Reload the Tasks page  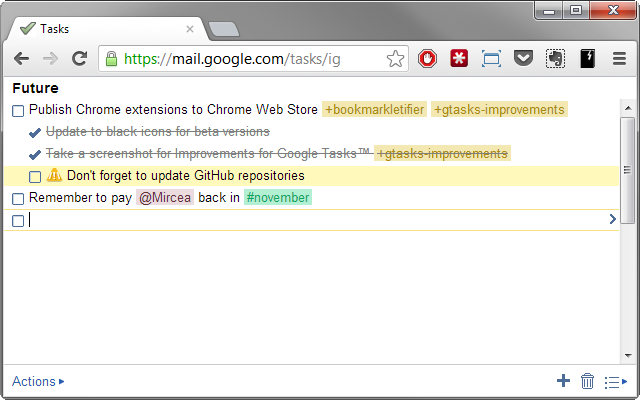tap(80, 59)
